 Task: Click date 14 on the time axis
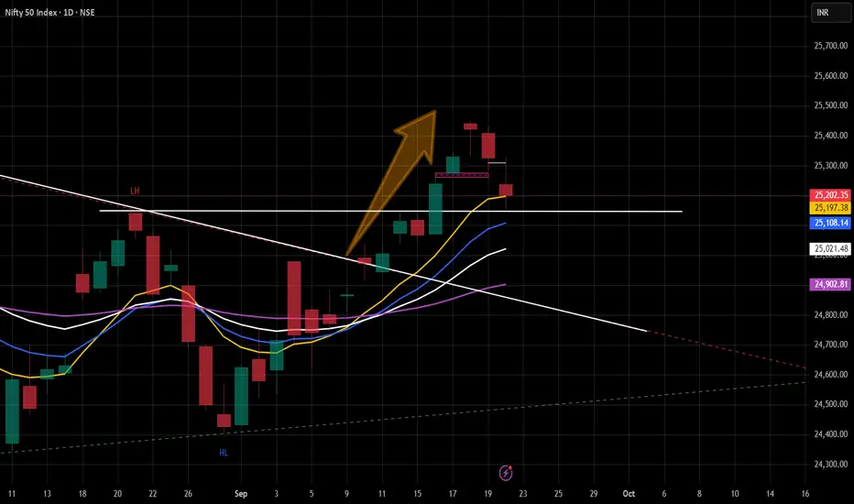770,494
